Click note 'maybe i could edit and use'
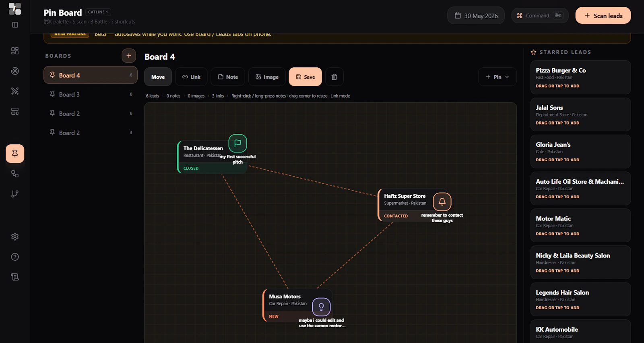This screenshot has width=644, height=343. coord(322,323)
